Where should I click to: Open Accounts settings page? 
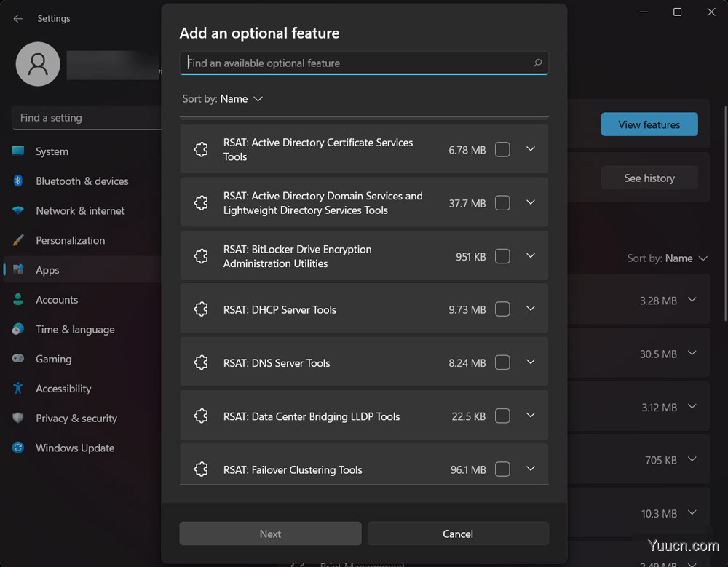click(x=83, y=300)
